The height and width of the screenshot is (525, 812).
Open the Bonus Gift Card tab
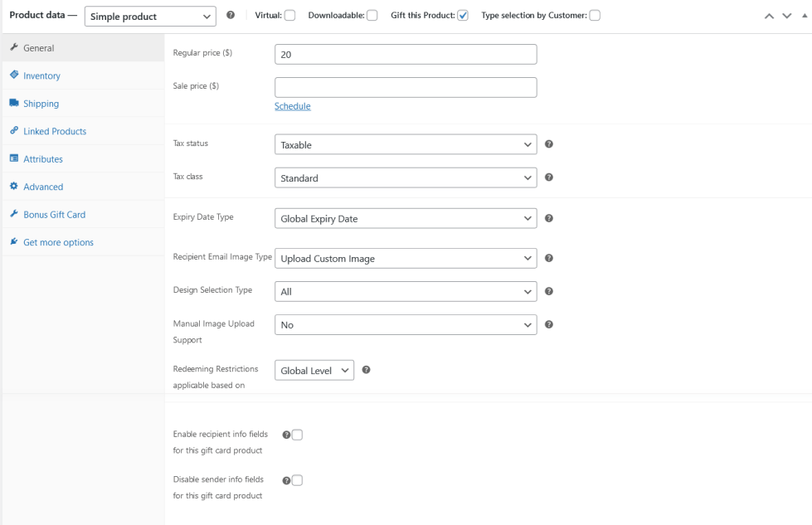pyautogui.click(x=54, y=215)
